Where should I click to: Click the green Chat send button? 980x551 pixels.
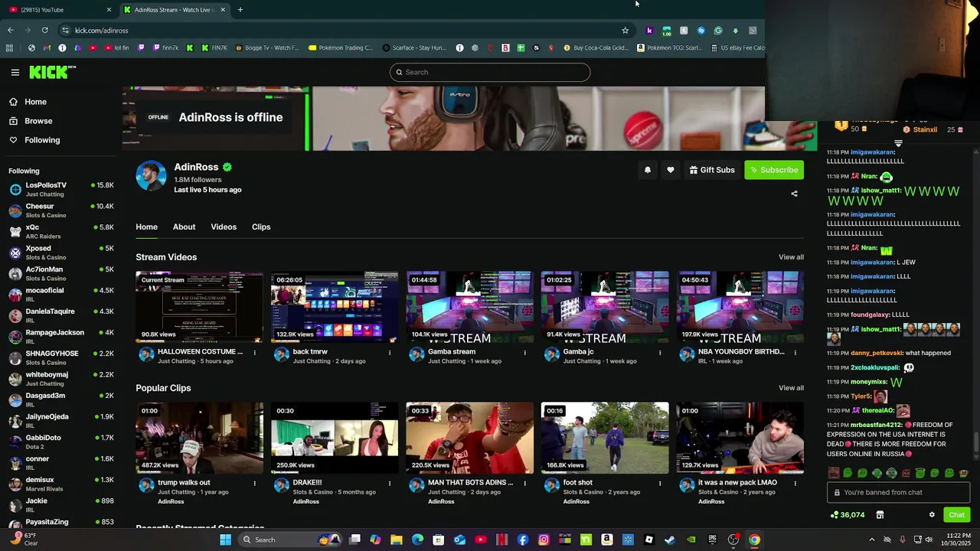pyautogui.click(x=956, y=515)
